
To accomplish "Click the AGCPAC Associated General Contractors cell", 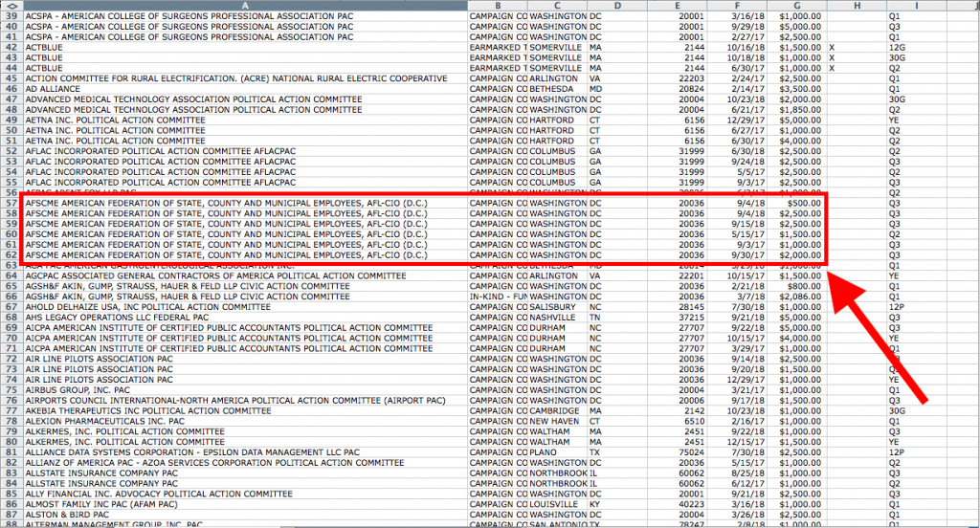I will tap(246, 275).
